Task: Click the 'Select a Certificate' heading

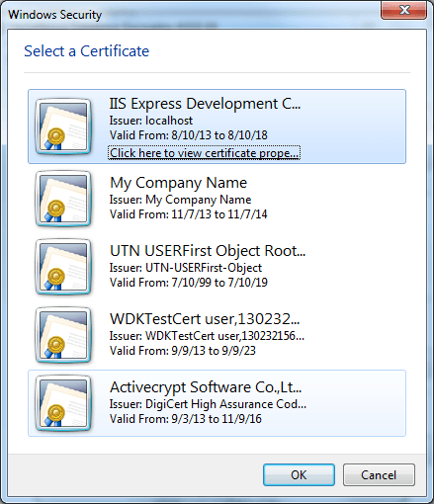Action: tap(87, 51)
